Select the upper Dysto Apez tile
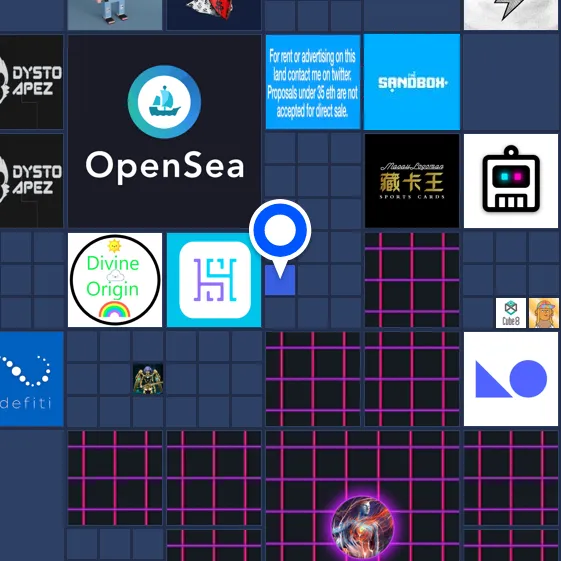The width and height of the screenshot is (561, 561). pos(31,82)
